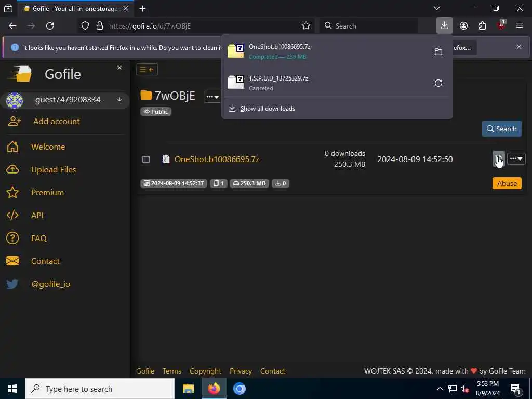Open the Firefox hamburger menu
Viewport: 532px width, 399px height.
point(520,26)
